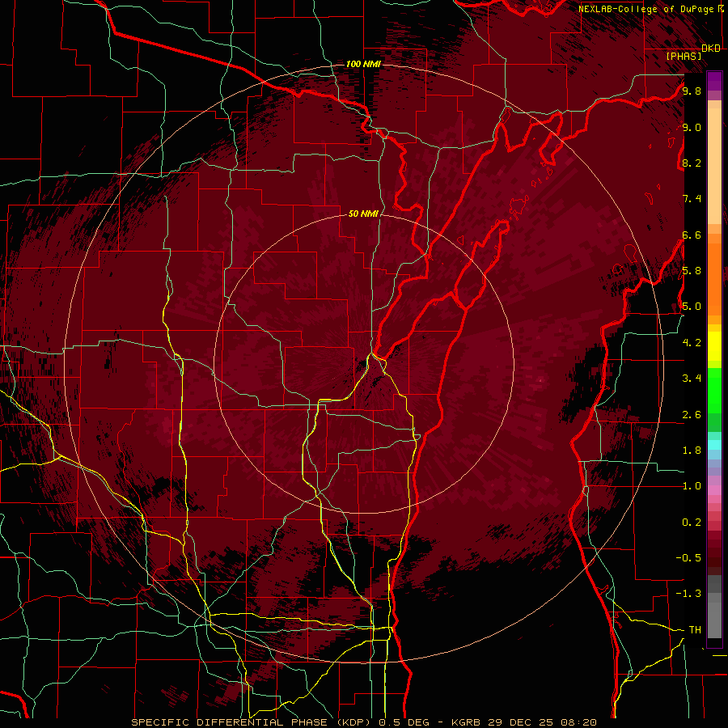Click the 1.8 scale label
The height and width of the screenshot is (728, 728).
coord(692,451)
